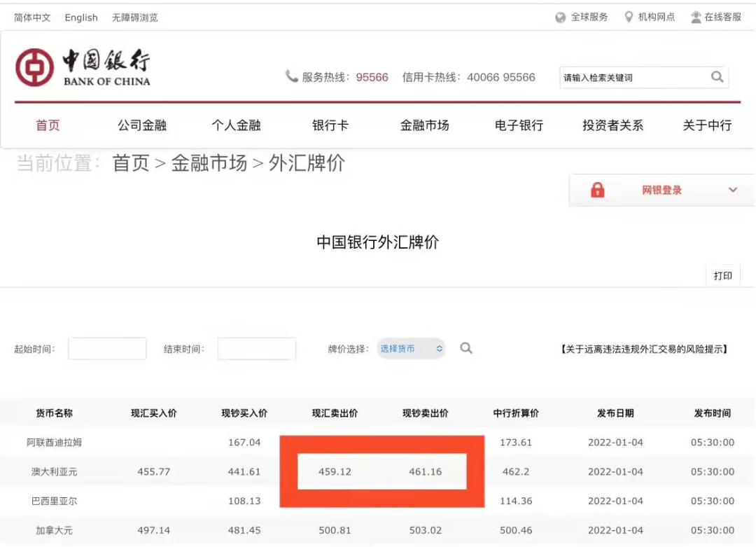Viewport: 756px width, 547px height.
Task: Click the 167.04 cash buying cell
Action: 244,443
